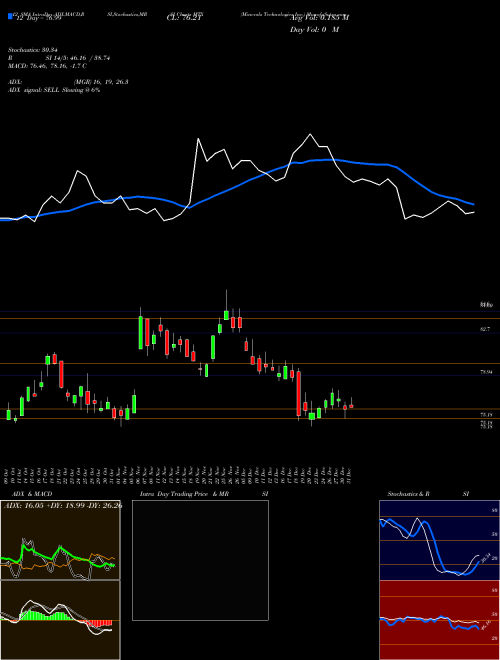
Task: Click the '12 Day = 76.99' SMA label
Action: point(37,18)
